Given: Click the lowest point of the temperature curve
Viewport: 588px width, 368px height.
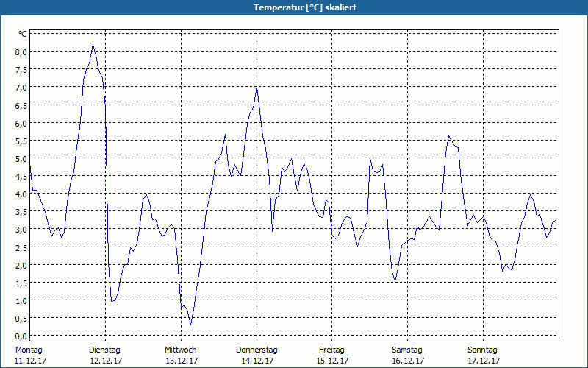Looking at the screenshot, I should pyautogui.click(x=190, y=324).
